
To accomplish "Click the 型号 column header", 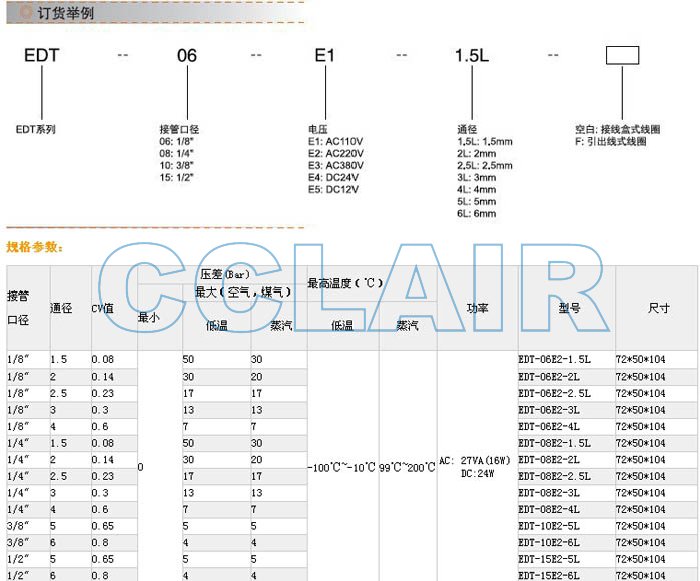I will 569,308.
